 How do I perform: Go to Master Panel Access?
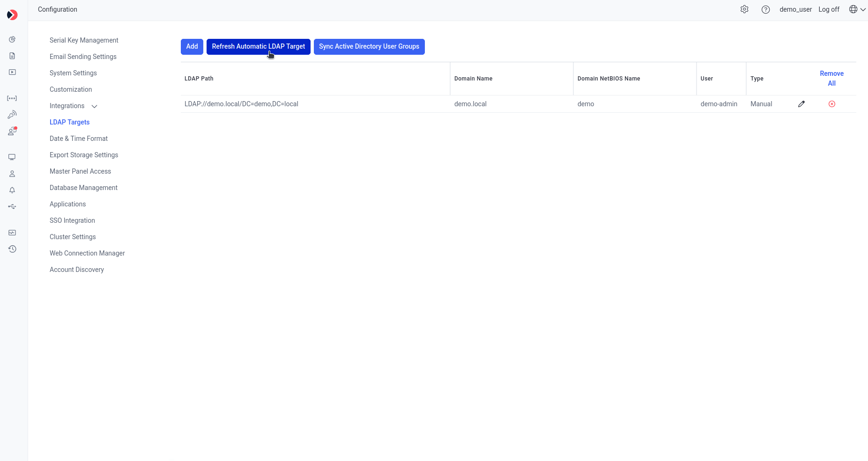[x=80, y=171]
